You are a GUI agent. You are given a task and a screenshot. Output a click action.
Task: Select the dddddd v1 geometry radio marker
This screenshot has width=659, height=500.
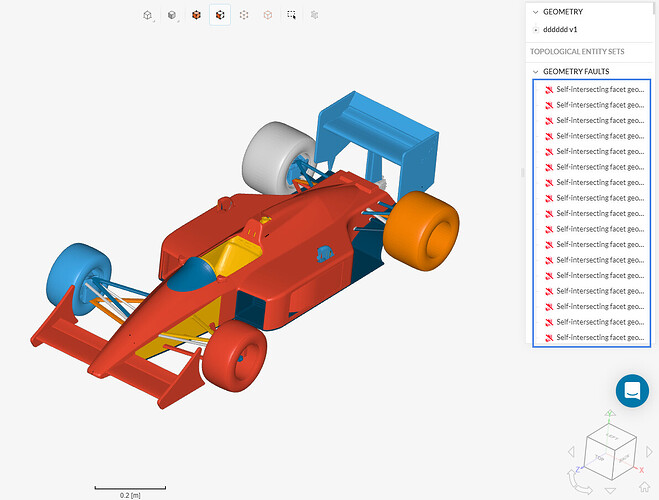[536, 30]
